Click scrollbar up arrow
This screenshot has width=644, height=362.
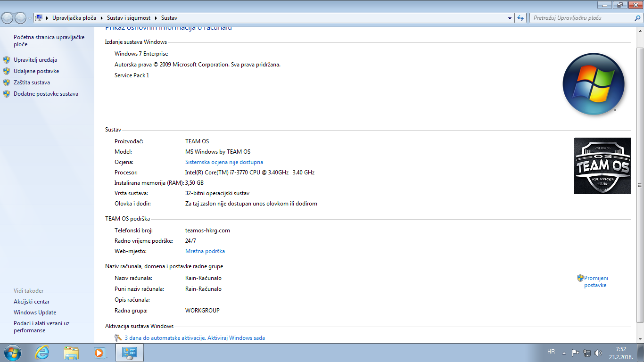pyautogui.click(x=640, y=31)
